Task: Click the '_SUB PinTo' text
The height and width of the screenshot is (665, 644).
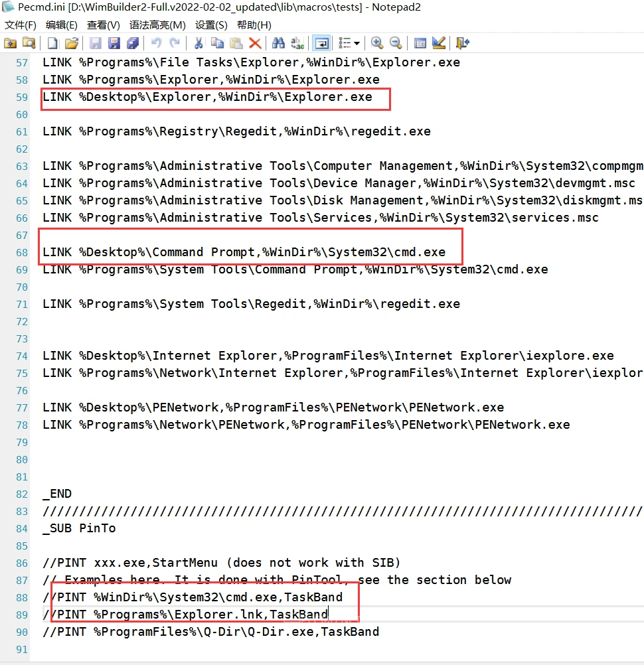Action: pos(79,528)
